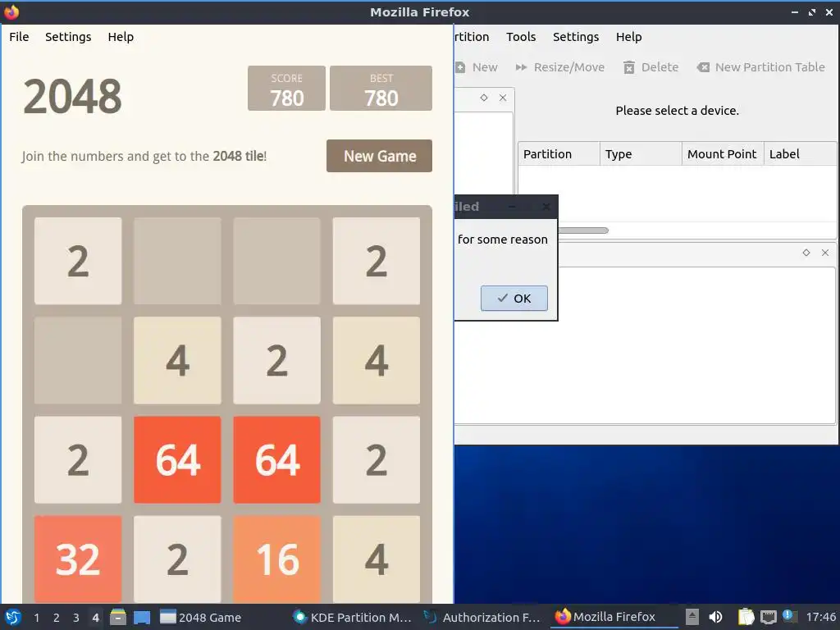Click the horizontal scrollbar under the partition table
The width and height of the screenshot is (840, 630).
[583, 231]
